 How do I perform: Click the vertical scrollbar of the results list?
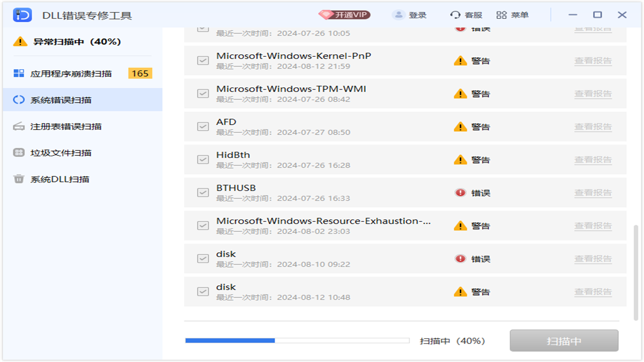636,273
